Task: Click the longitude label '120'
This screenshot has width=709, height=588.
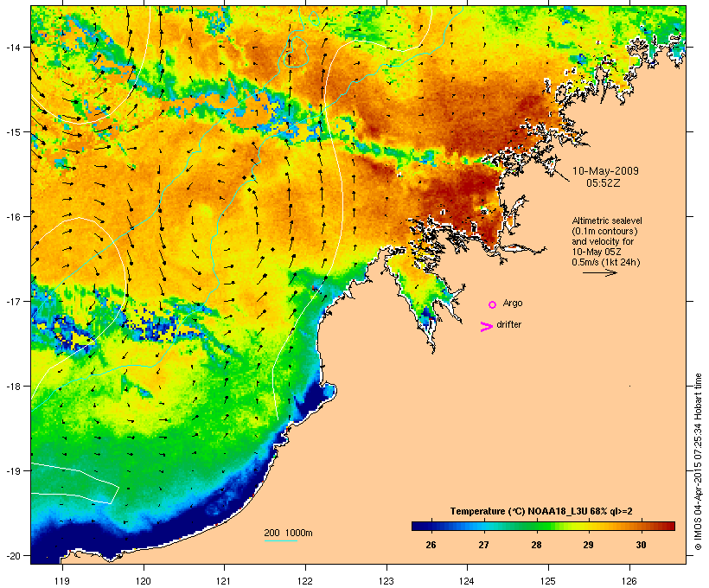Action: click(x=144, y=581)
